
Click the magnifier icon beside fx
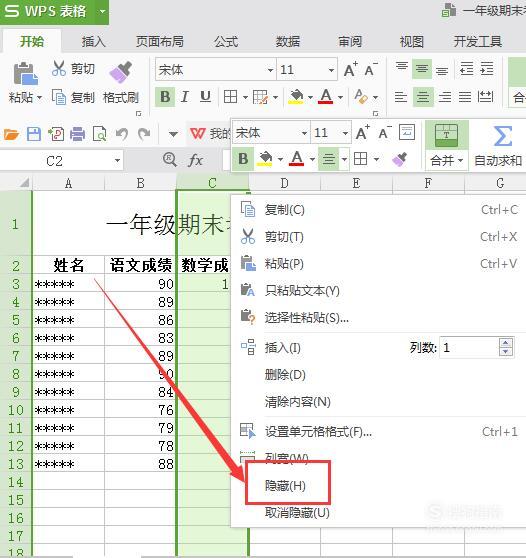coord(170,160)
